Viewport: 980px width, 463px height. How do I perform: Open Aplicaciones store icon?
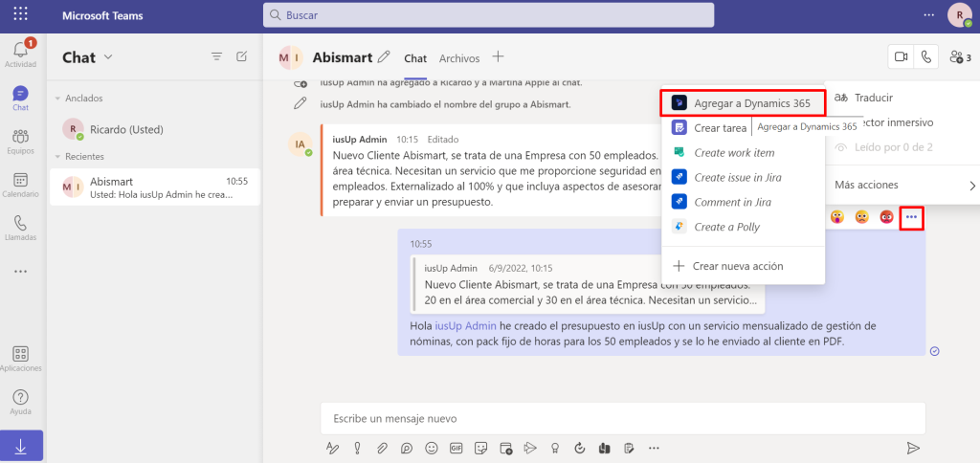(x=21, y=359)
